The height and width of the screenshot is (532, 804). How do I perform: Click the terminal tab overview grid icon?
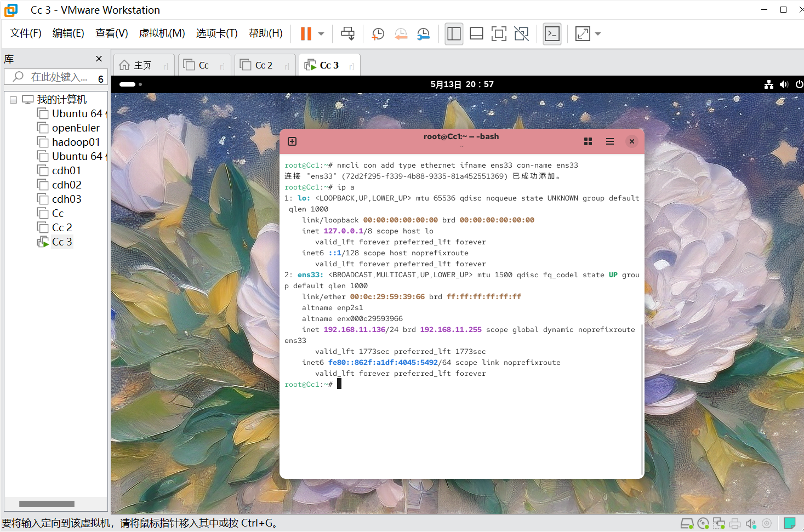(588, 141)
